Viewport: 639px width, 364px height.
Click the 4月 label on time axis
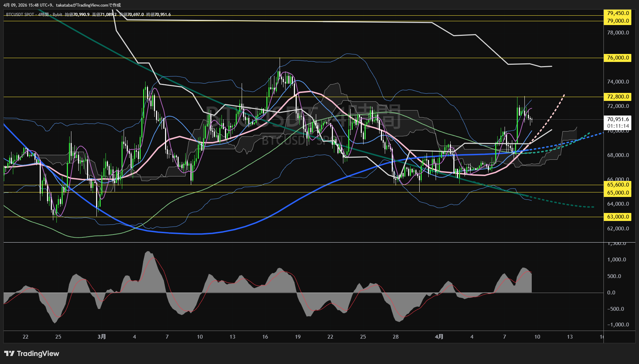439,337
